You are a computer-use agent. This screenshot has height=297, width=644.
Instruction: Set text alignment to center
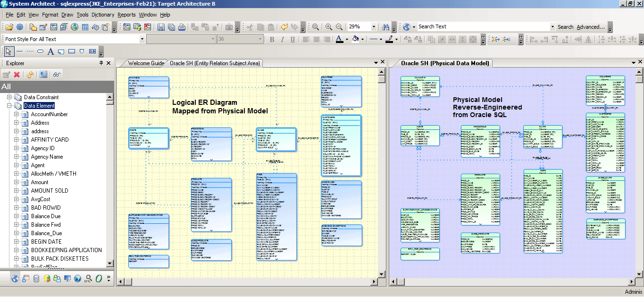tap(317, 39)
